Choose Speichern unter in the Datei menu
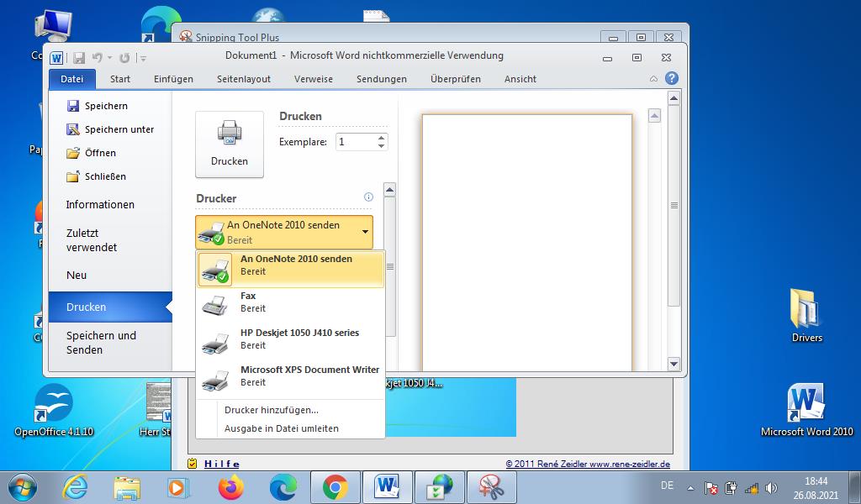 pos(110,129)
